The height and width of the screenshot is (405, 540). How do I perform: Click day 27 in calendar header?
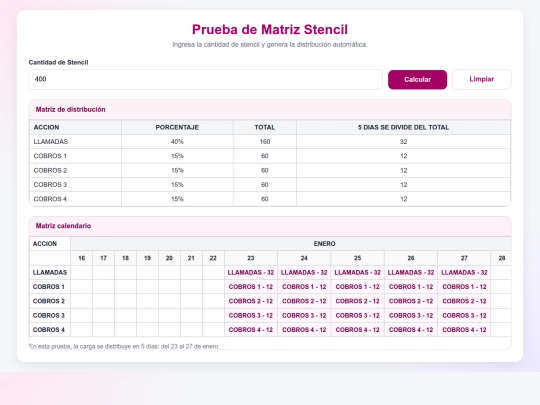pyautogui.click(x=464, y=258)
